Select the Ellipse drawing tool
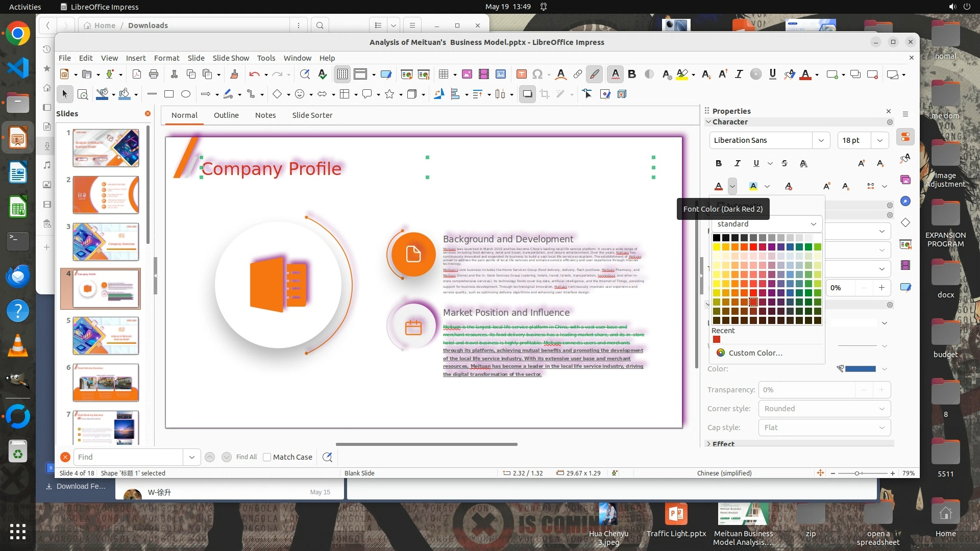980x551 pixels. (186, 94)
